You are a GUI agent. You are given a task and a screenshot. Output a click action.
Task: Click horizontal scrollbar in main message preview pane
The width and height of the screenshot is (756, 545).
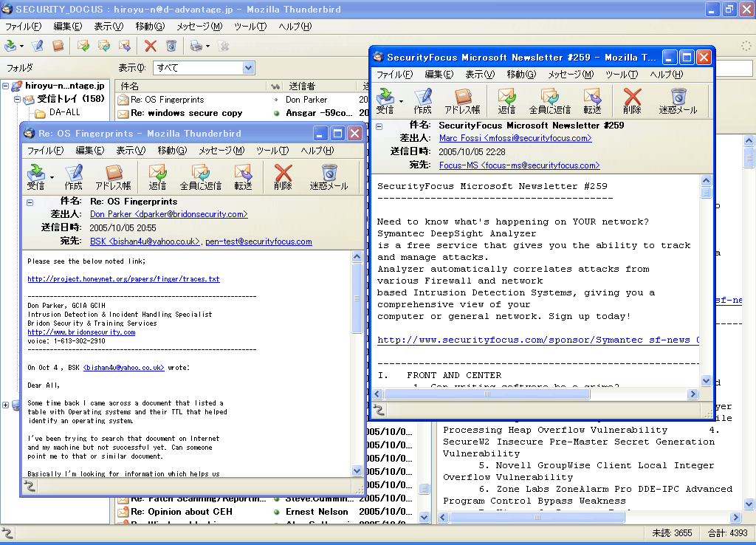[537, 518]
